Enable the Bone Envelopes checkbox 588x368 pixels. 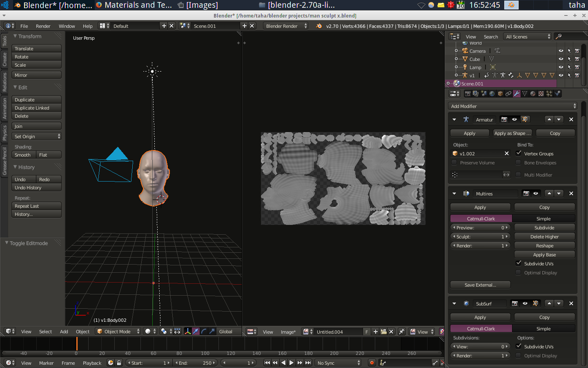519,162
